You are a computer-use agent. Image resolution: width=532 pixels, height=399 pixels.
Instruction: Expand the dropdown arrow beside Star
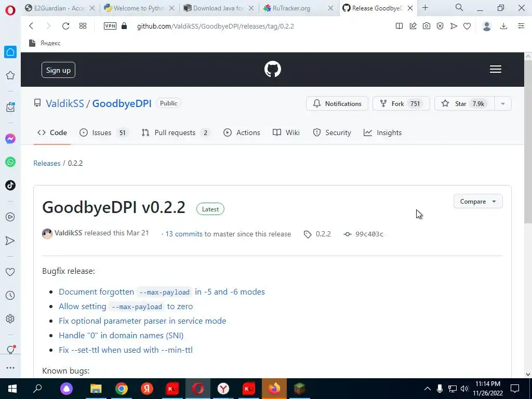coord(503,103)
